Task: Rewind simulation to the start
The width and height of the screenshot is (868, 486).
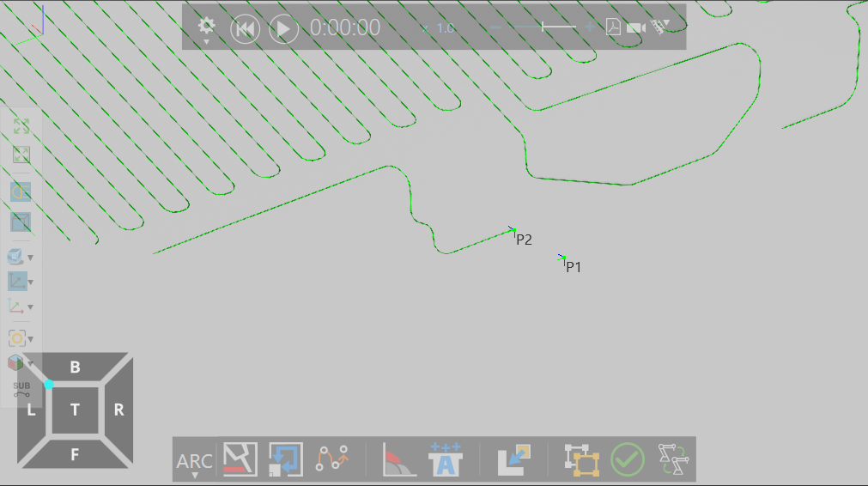Action: pyautogui.click(x=246, y=28)
